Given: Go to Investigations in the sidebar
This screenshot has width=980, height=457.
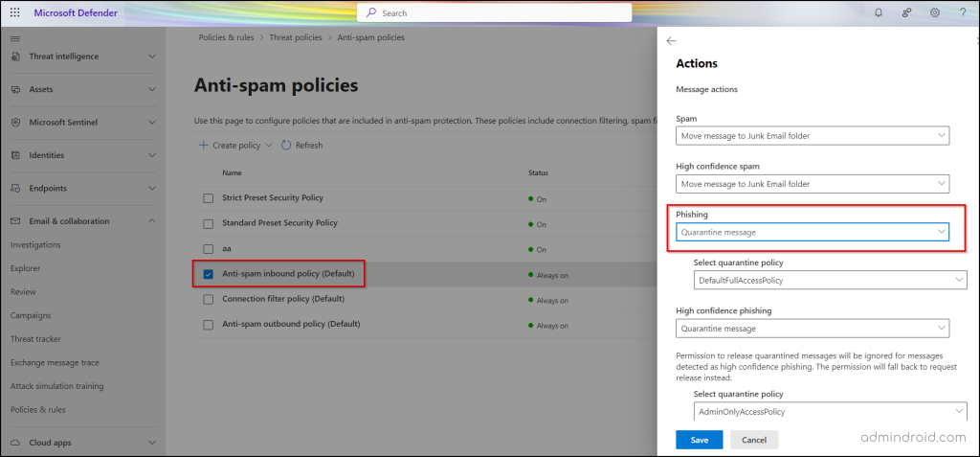Looking at the screenshot, I should pyautogui.click(x=35, y=244).
